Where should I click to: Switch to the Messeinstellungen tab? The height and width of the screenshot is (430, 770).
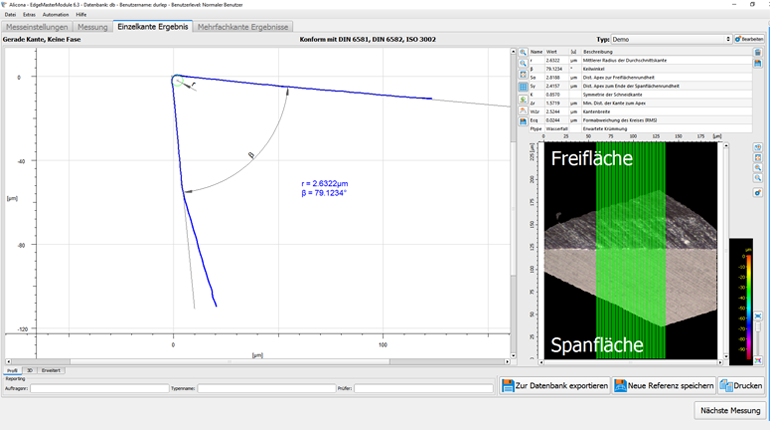[35, 27]
